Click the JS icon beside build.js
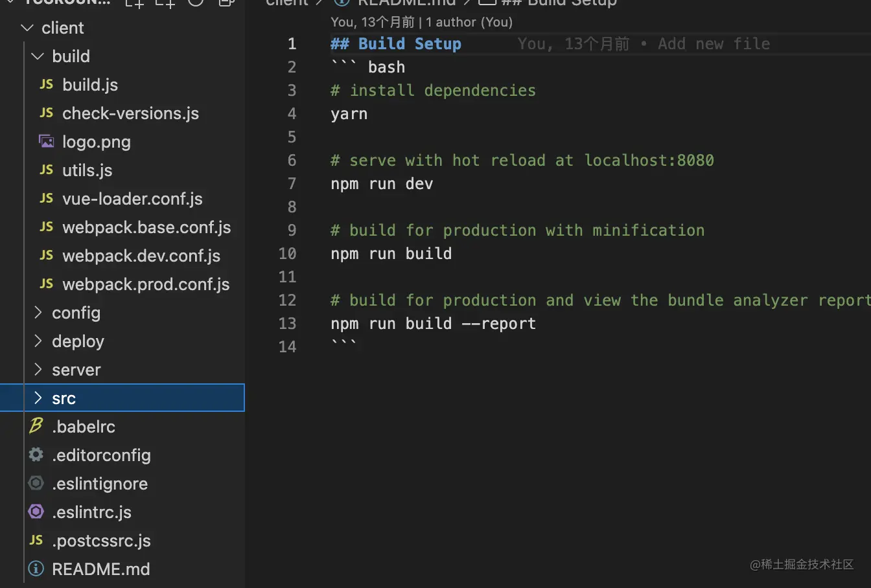 46,85
